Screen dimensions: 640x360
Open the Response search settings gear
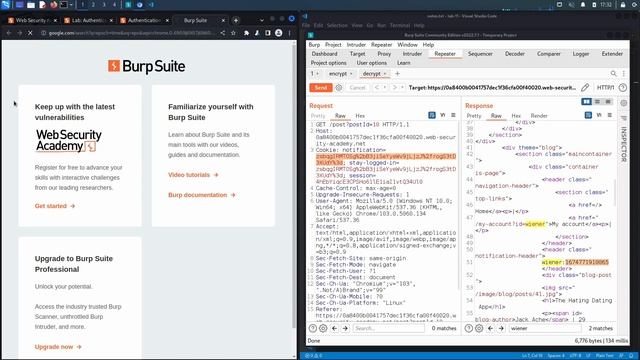479,328
